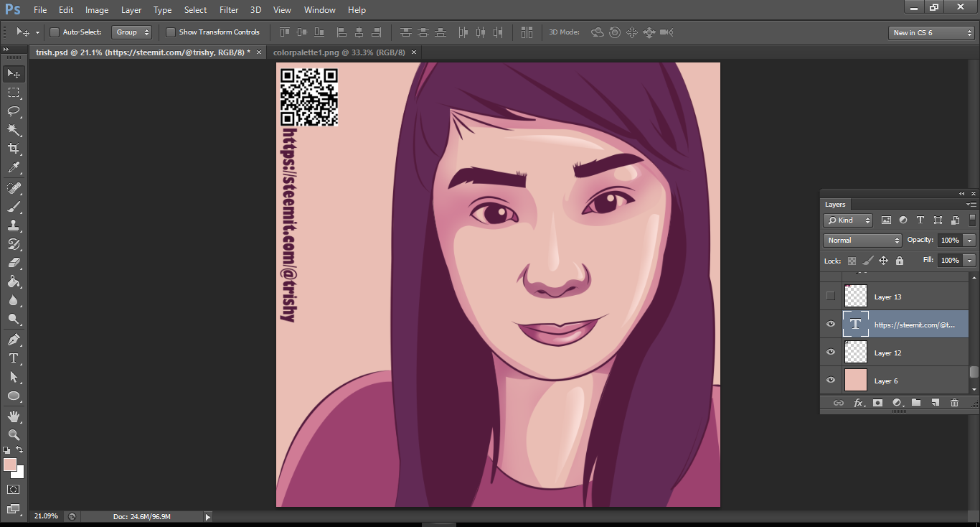Select the Lasso tool
The width and height of the screenshot is (980, 527).
(x=14, y=111)
